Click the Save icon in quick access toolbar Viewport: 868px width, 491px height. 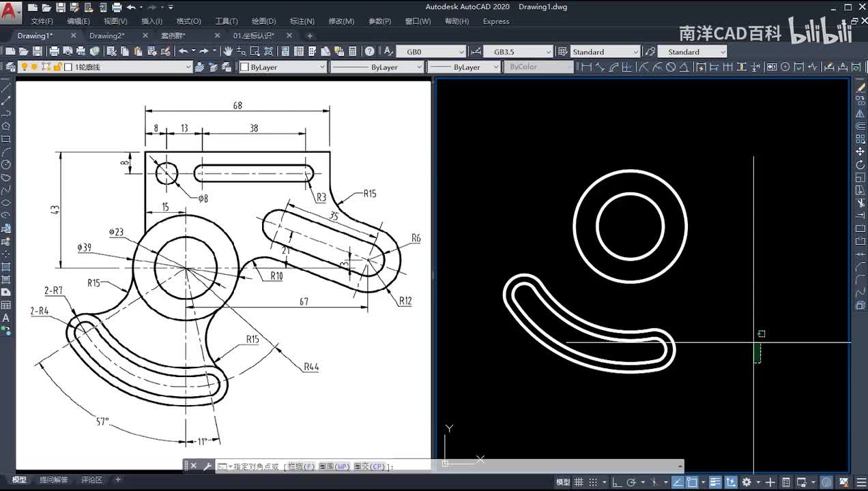click(61, 8)
